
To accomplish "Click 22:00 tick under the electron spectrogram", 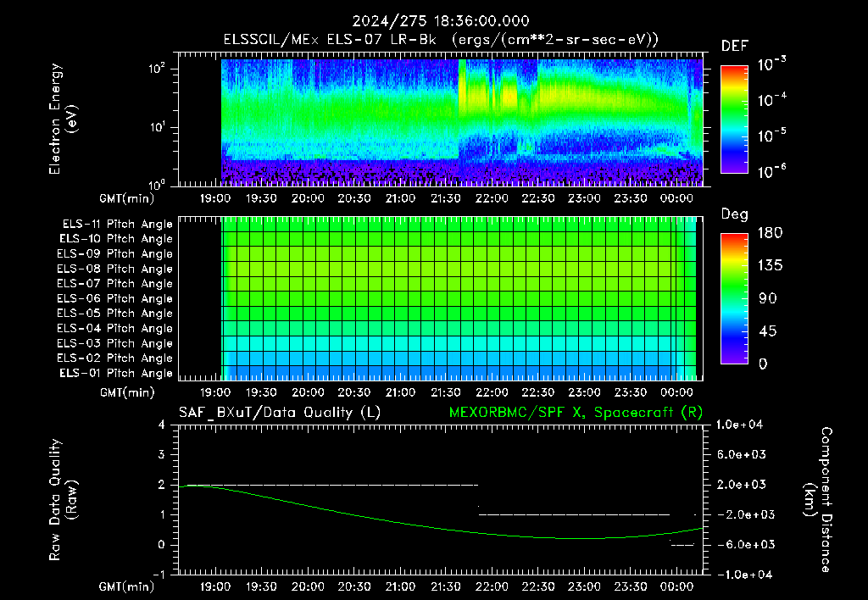I will tap(492, 198).
